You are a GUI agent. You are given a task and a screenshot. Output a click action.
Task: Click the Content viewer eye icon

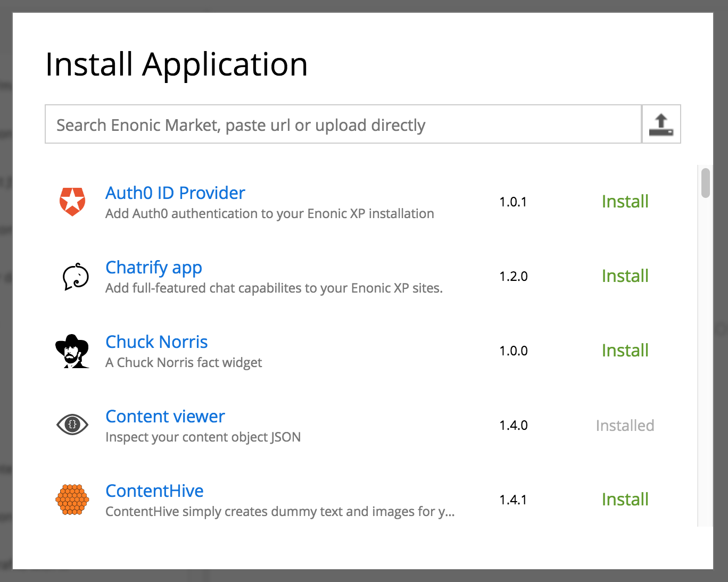click(72, 425)
